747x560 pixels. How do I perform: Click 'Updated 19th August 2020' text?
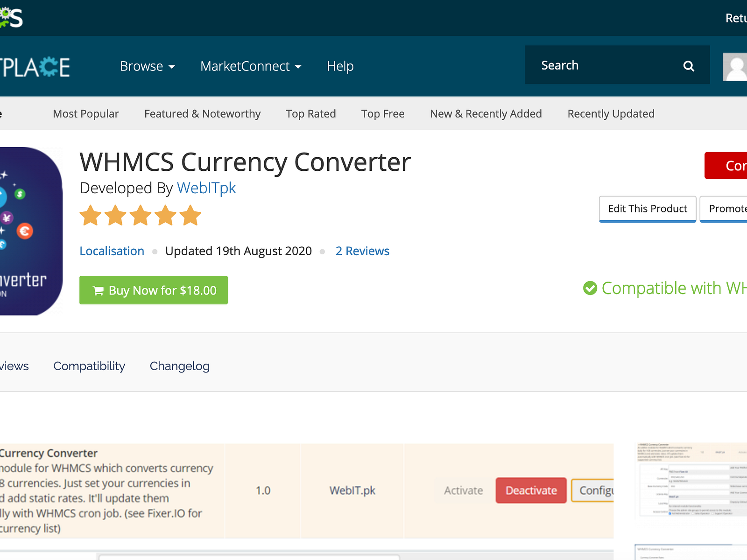tap(239, 251)
